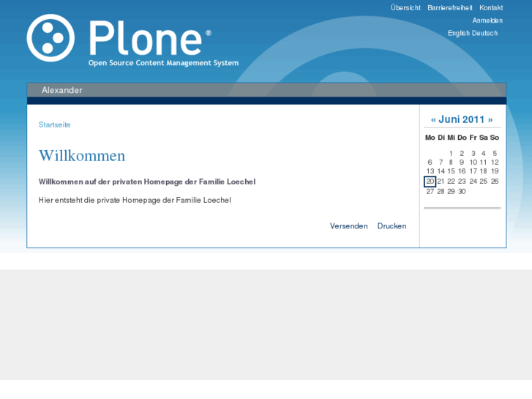Click the Plone wordmark text
The image size is (532, 399).
[146, 38]
